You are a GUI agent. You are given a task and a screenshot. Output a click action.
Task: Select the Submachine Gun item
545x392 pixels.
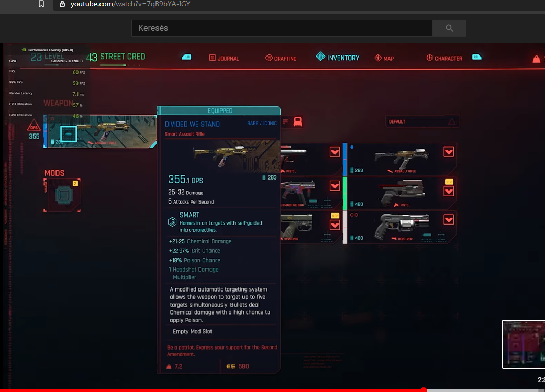click(311, 193)
